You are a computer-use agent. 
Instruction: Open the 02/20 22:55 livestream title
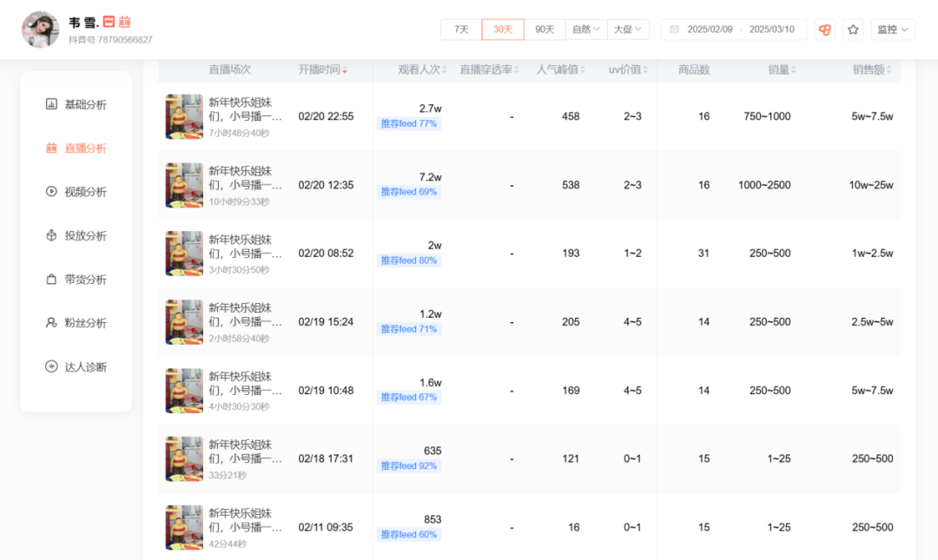245,109
